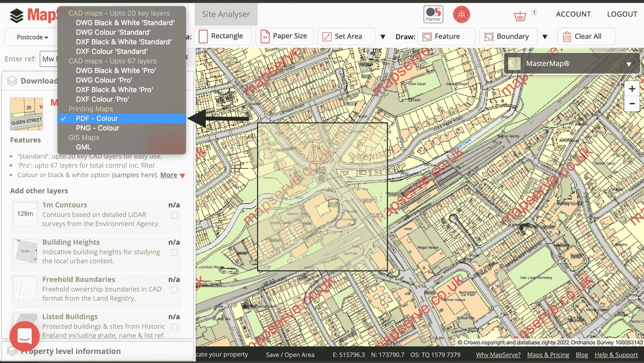Select DWG Black & White 'Pro' format
644x363 pixels.
(122, 70)
